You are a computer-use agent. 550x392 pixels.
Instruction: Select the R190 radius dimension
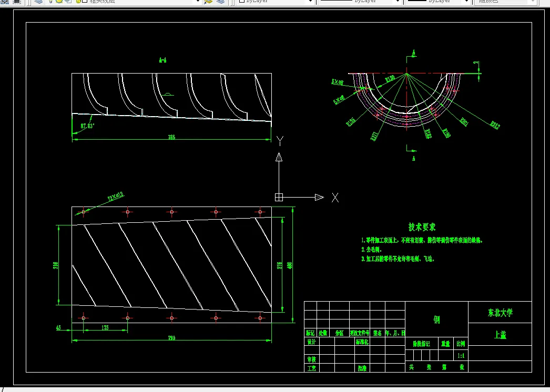pyautogui.click(x=446, y=133)
